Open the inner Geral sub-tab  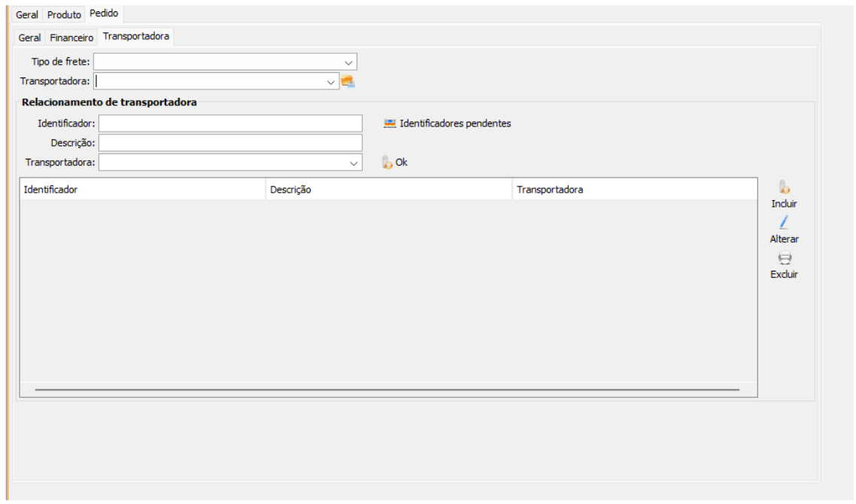click(x=29, y=38)
